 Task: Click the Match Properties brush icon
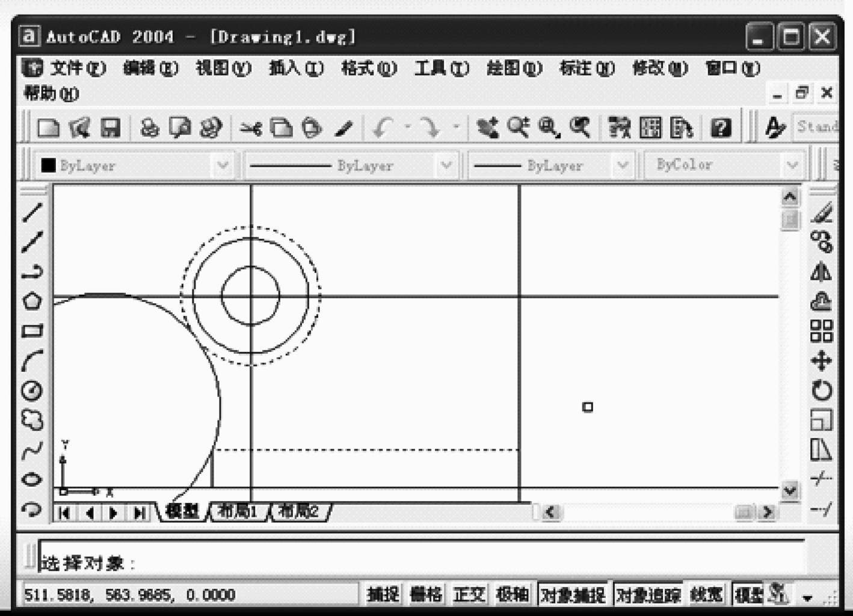pyautogui.click(x=343, y=128)
